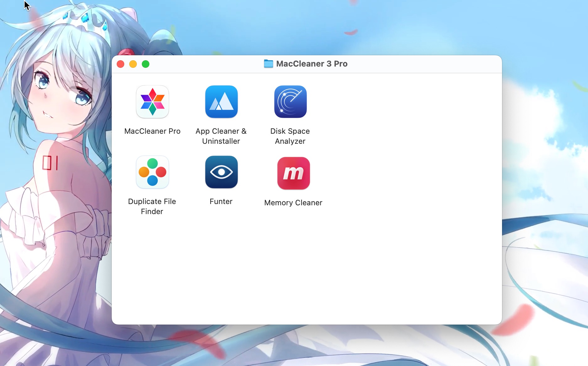Viewport: 588px width, 366px height.
Task: Select the App Cleaner & Uninstaller icon
Action: point(222,102)
